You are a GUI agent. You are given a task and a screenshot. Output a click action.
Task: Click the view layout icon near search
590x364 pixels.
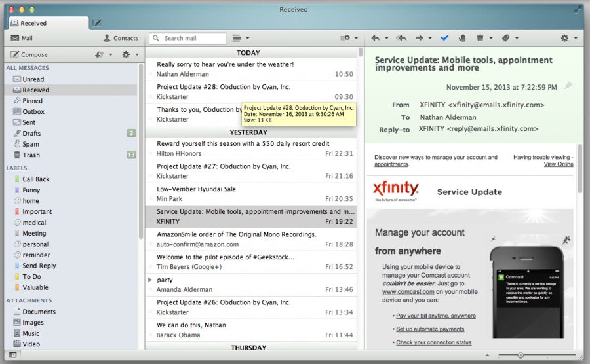(237, 38)
